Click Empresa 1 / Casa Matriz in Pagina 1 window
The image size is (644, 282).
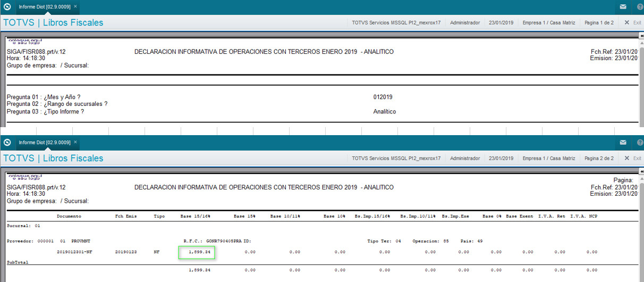549,23
